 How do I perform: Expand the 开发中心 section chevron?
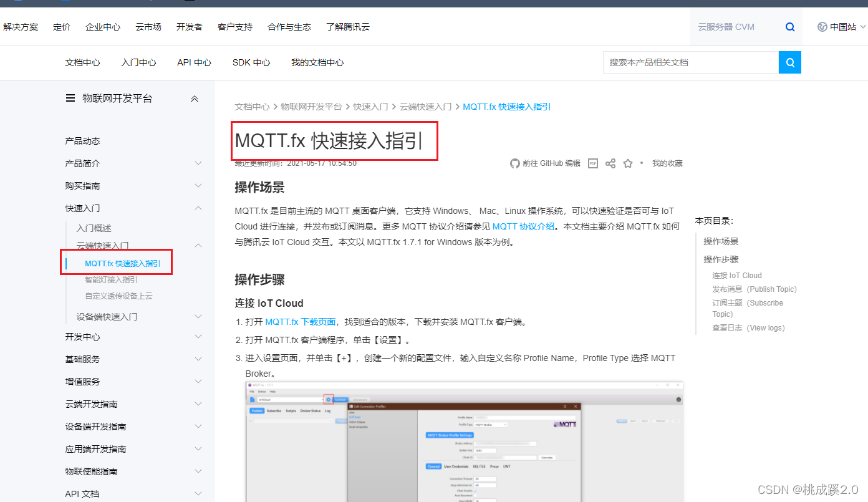tap(198, 337)
